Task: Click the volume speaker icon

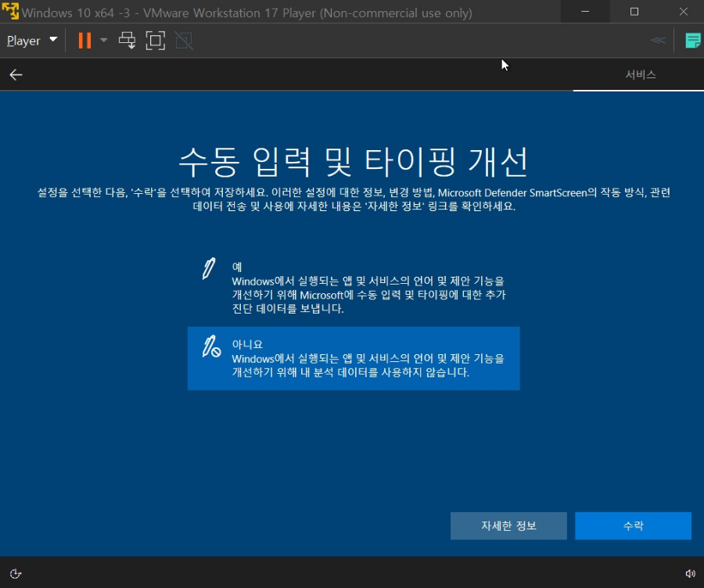Action: [x=690, y=573]
